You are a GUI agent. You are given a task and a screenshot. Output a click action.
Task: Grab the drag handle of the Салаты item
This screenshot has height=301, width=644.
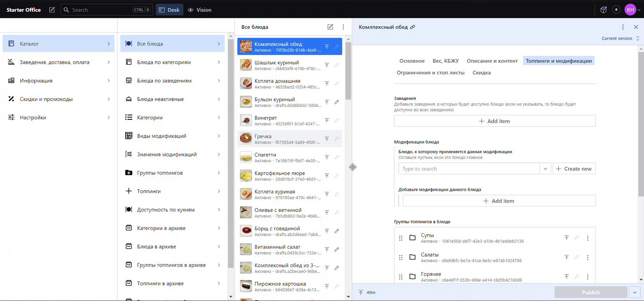pyautogui.click(x=401, y=257)
